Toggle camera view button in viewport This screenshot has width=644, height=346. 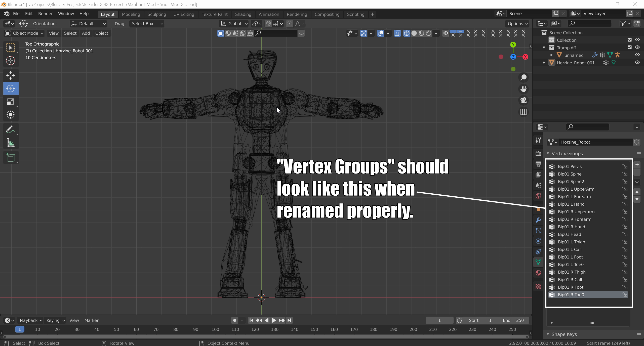(524, 100)
